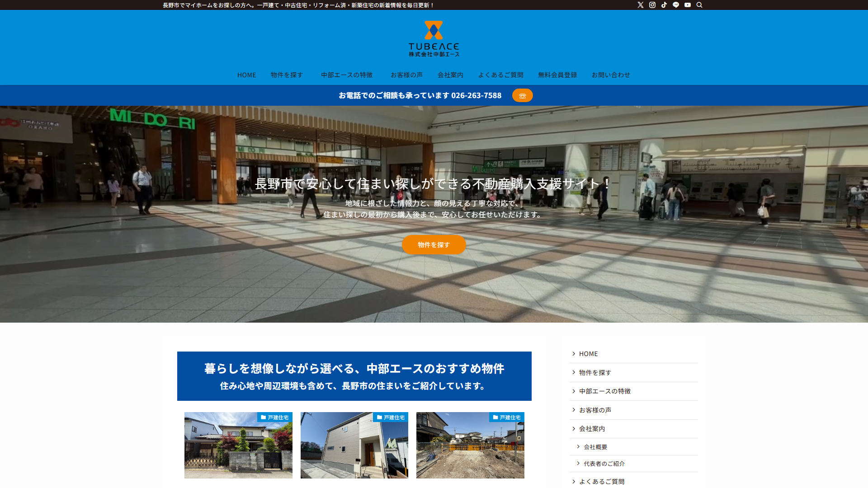Open 物件を探す in main navigation
This screenshot has height=488, width=868.
[x=287, y=75]
